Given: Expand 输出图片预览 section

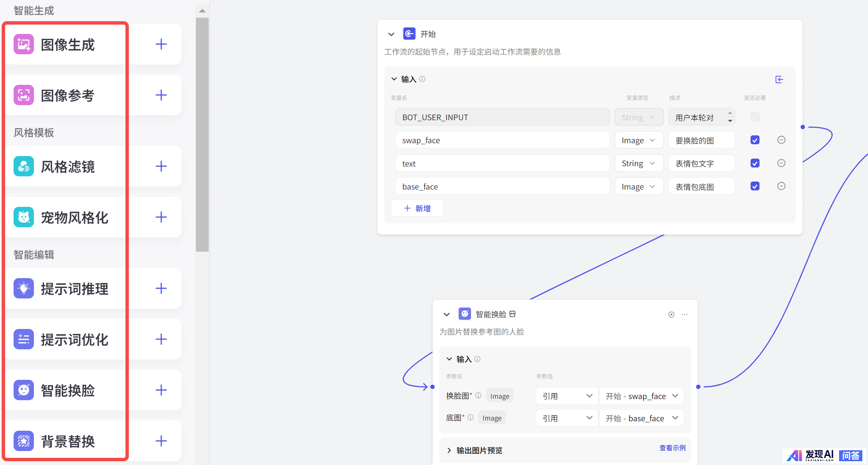Looking at the screenshot, I should coord(449,450).
